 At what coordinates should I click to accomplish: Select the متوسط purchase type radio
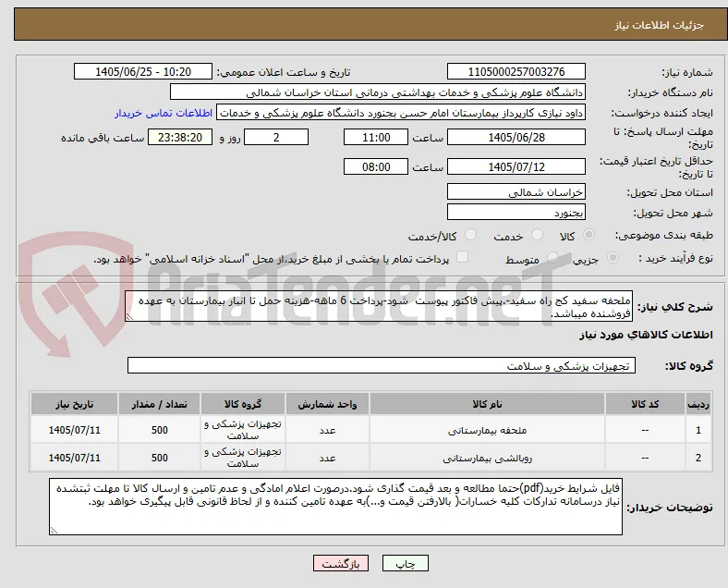coord(552,258)
